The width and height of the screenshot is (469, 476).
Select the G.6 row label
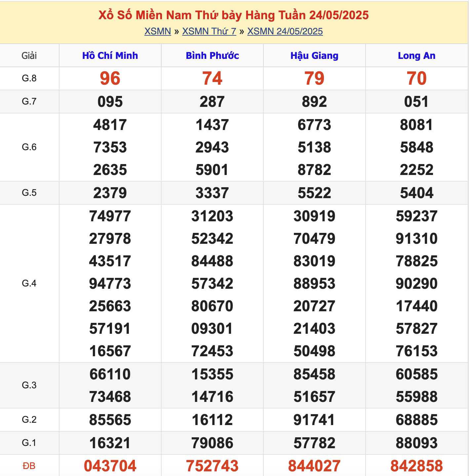[x=29, y=147]
